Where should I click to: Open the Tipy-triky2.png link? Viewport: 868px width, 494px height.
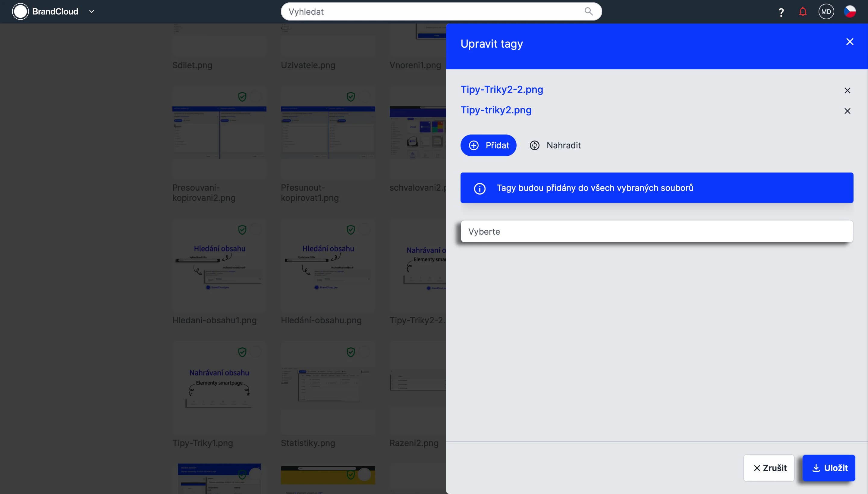(x=496, y=110)
